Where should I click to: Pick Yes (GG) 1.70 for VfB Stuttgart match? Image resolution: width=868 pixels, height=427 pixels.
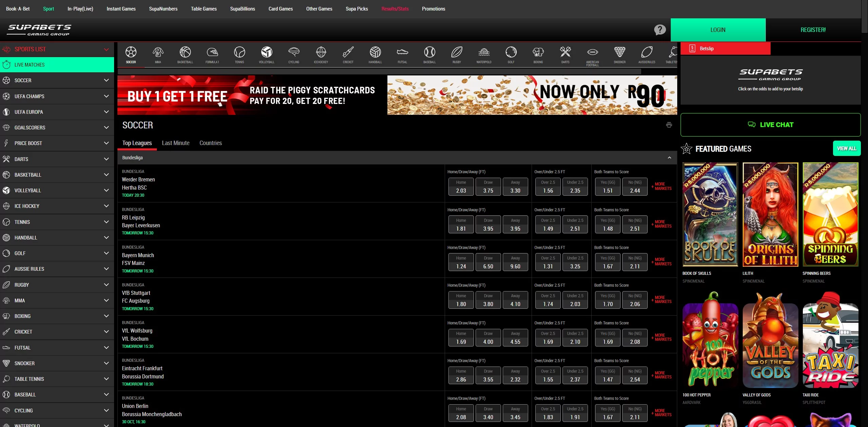click(608, 300)
